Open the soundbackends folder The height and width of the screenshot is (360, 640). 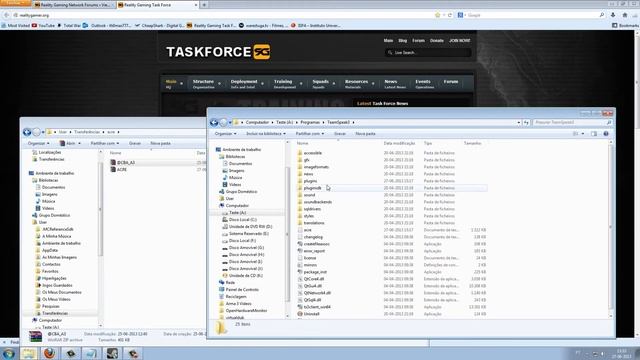coord(318,202)
